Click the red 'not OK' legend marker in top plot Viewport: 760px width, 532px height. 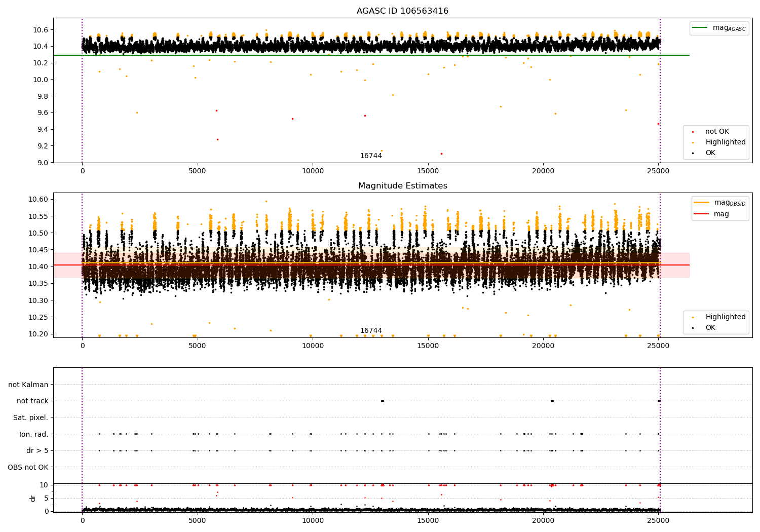693,132
